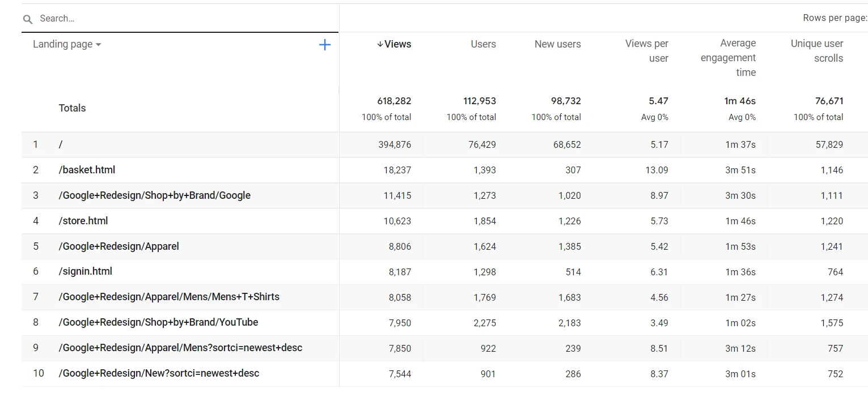Click new users value 68,652
868x401 pixels.
click(x=567, y=145)
